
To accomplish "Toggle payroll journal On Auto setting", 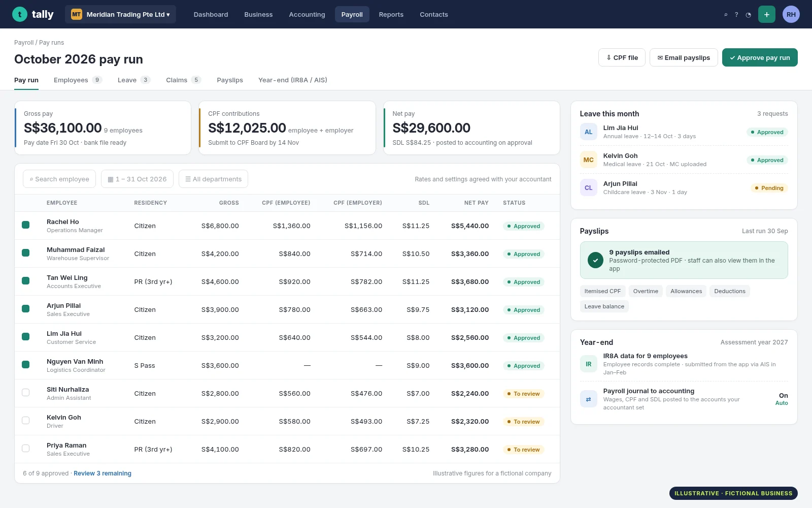I will [x=782, y=399].
